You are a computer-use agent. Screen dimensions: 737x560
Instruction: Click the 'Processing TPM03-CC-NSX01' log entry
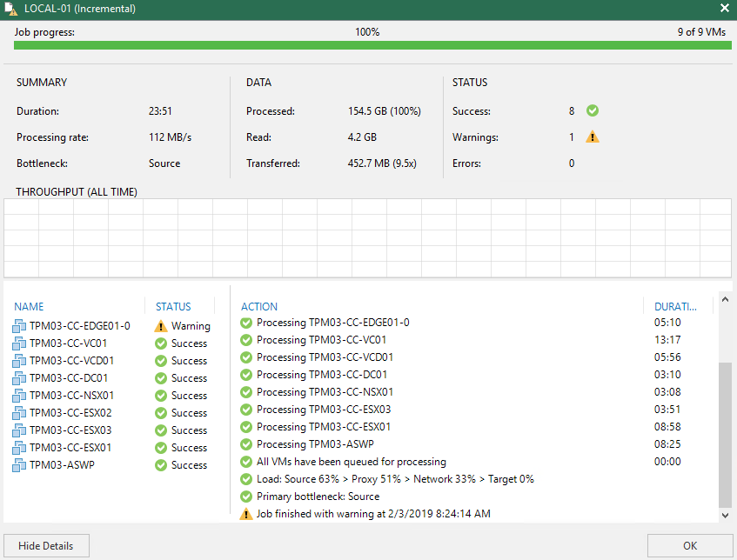pyautogui.click(x=325, y=392)
